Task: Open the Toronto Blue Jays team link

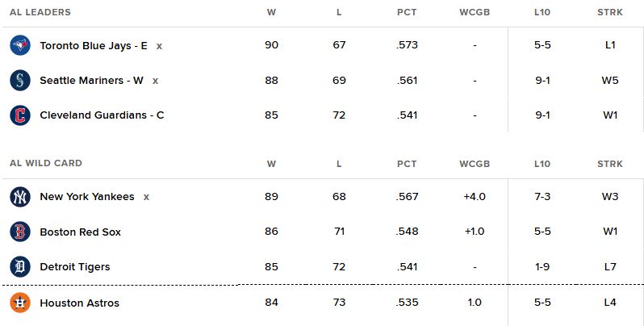Action: coord(93,45)
